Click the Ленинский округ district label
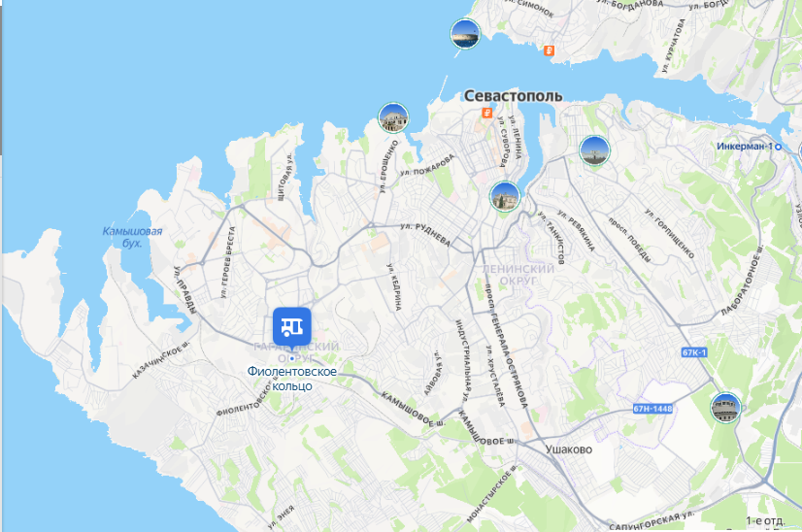802x532 pixels. pos(518,275)
